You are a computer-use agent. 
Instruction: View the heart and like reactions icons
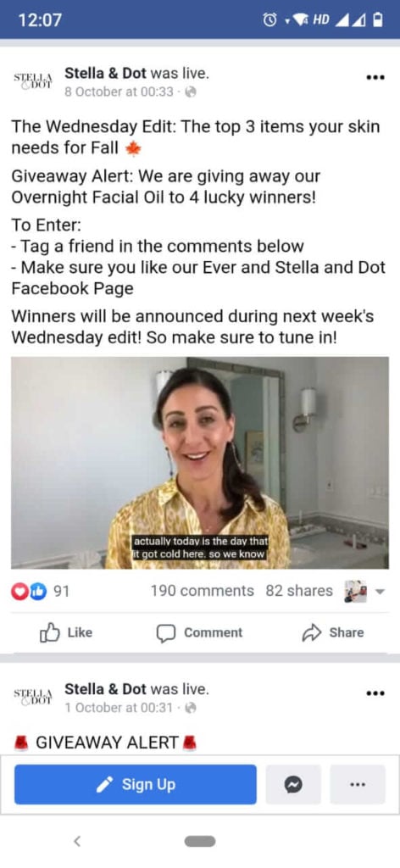tap(29, 591)
